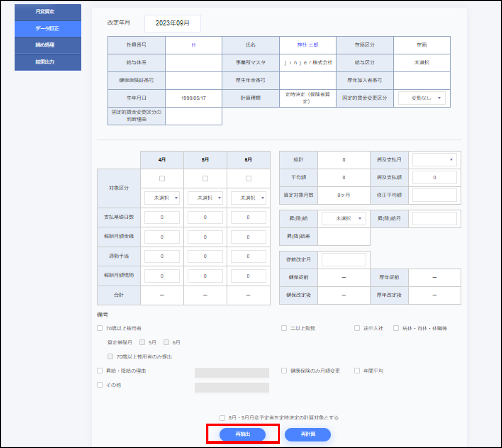Open the 4月 対象区分 未選択 dropdown
The height and width of the screenshot is (448, 502).
162,198
